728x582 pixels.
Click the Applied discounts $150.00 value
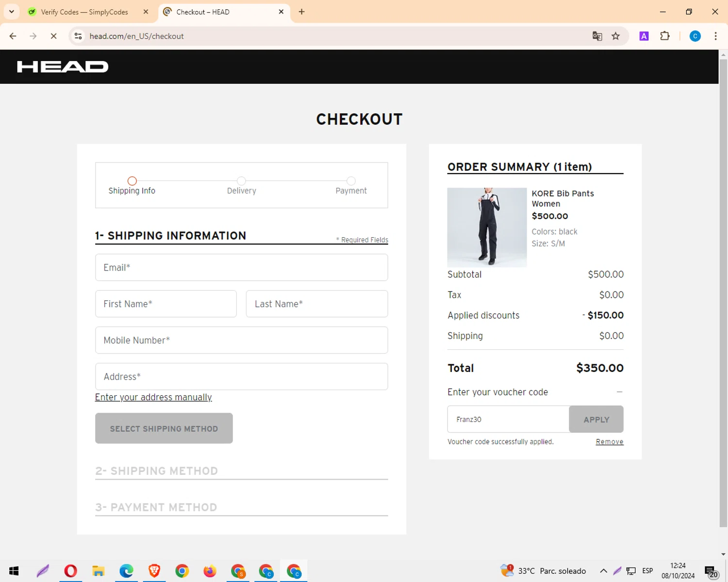click(603, 315)
